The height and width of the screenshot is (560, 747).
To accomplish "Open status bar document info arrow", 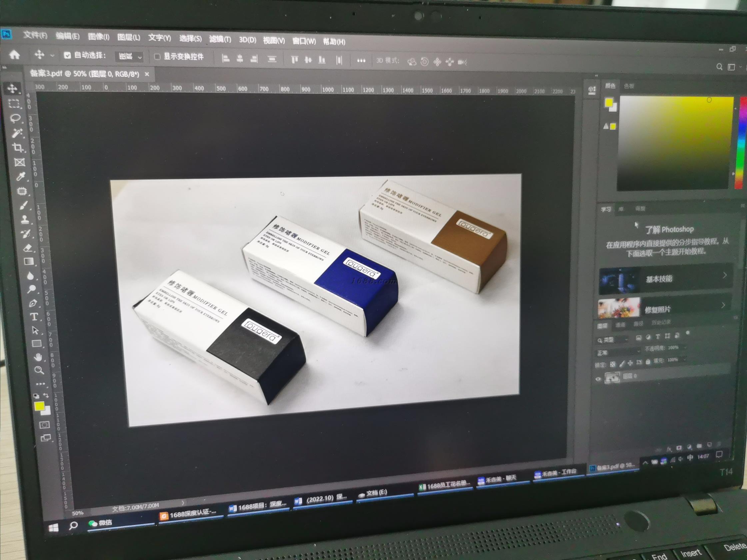I will pyautogui.click(x=183, y=503).
